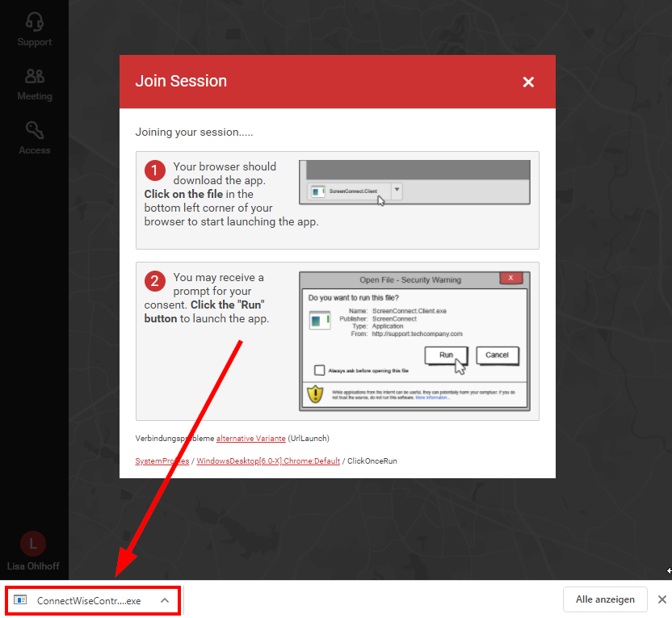Screen dimensions: 672x618
Task: Open the alternative Variante link
Action: pyautogui.click(x=250, y=438)
